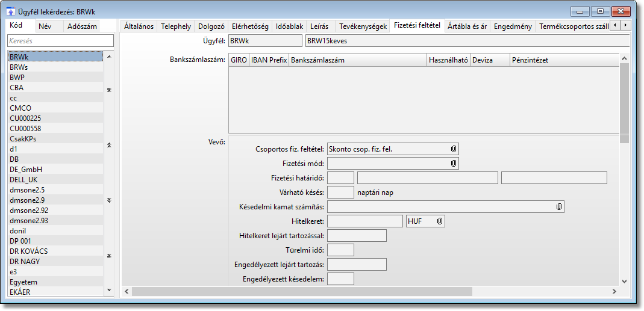The height and width of the screenshot is (311, 644).
Task: Click the customer list scroll up arrow
Action: pyautogui.click(x=109, y=56)
